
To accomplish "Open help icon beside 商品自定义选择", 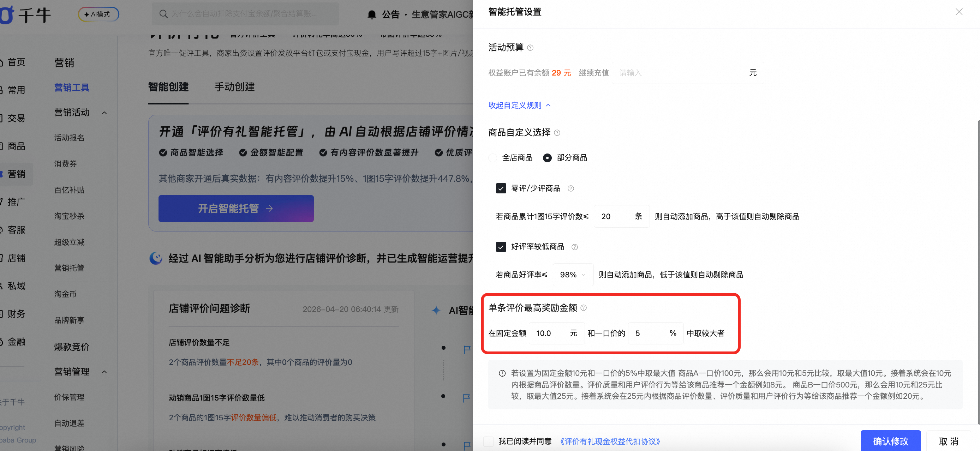I will click(x=557, y=133).
